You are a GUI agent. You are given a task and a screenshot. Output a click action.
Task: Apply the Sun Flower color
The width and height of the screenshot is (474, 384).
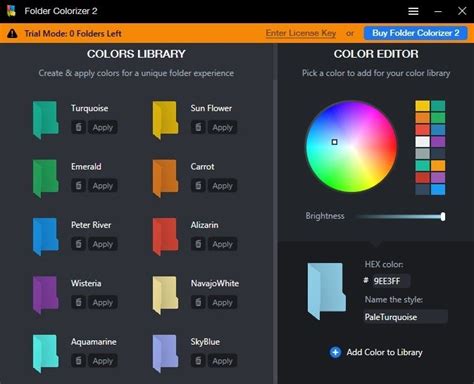point(222,127)
